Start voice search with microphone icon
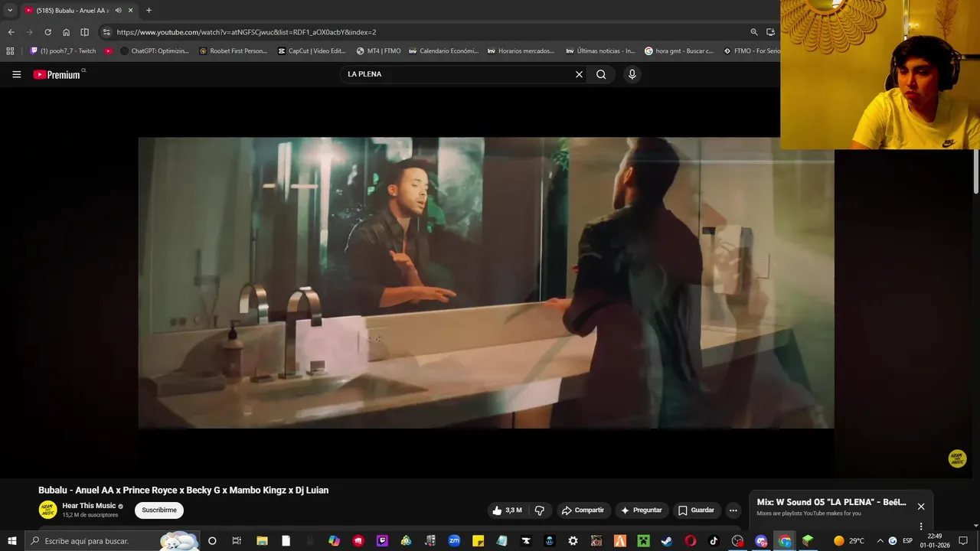The height and width of the screenshot is (551, 980). click(x=632, y=74)
